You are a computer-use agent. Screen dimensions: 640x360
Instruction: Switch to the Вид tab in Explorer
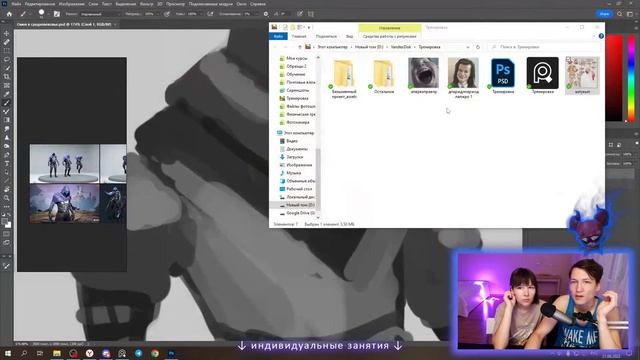tap(349, 36)
